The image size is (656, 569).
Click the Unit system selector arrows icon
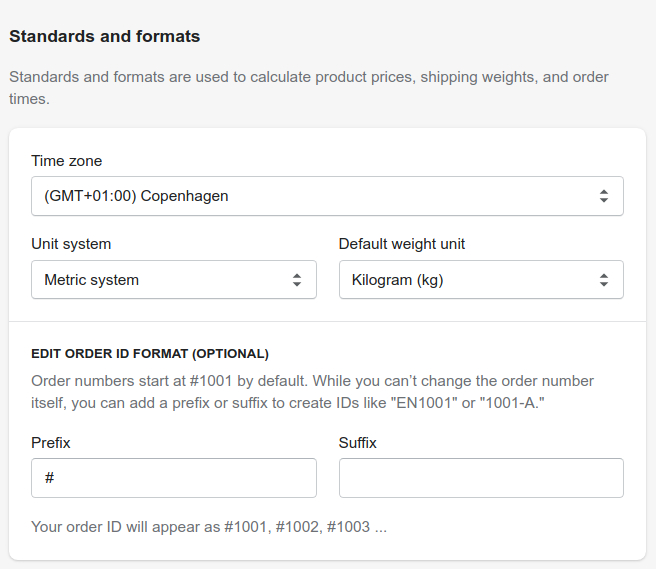(297, 279)
